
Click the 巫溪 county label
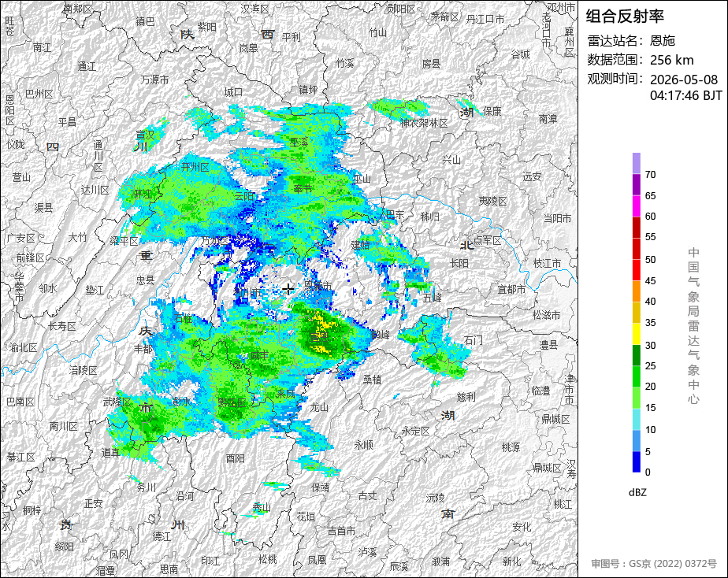pos(299,142)
